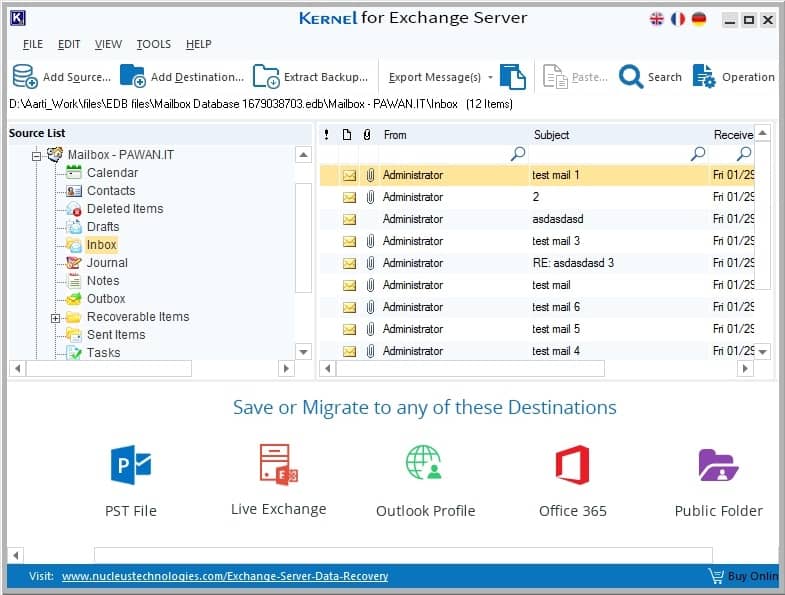Switch language to English flag

click(x=656, y=19)
